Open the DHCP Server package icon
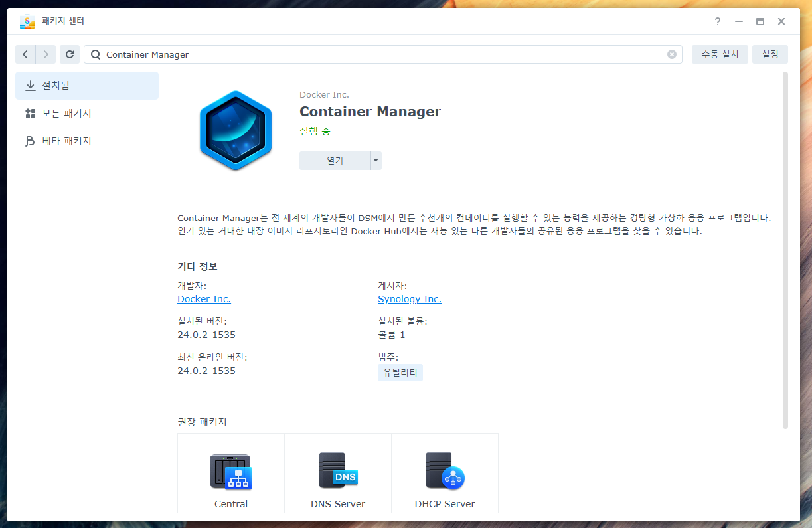 (444, 471)
